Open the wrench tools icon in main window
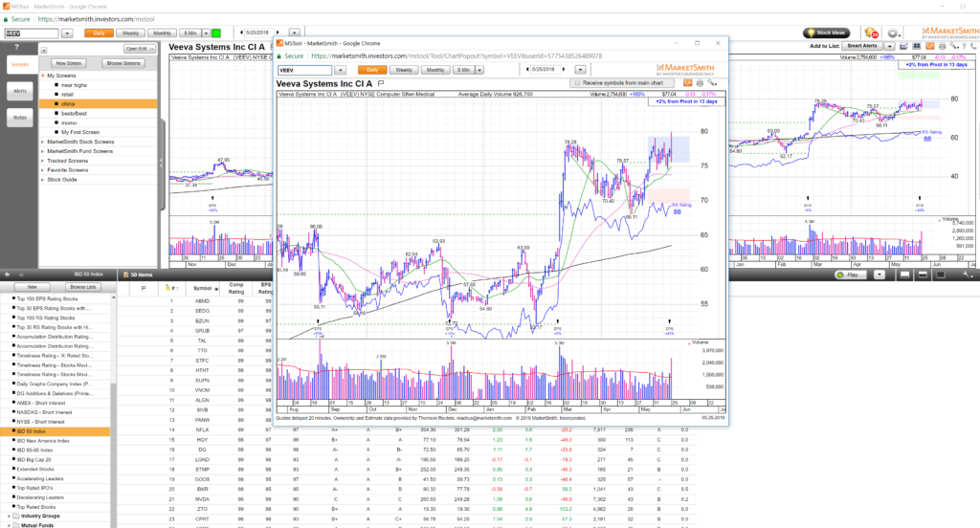This screenshot has height=528, width=980. [x=954, y=46]
